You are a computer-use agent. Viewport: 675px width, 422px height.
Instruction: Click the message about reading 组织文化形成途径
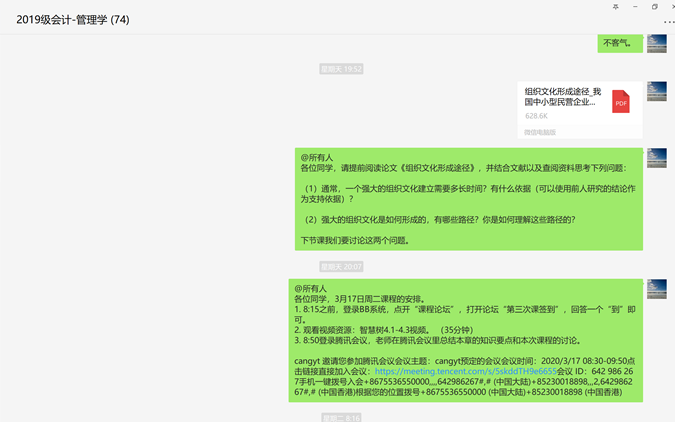tap(468, 199)
